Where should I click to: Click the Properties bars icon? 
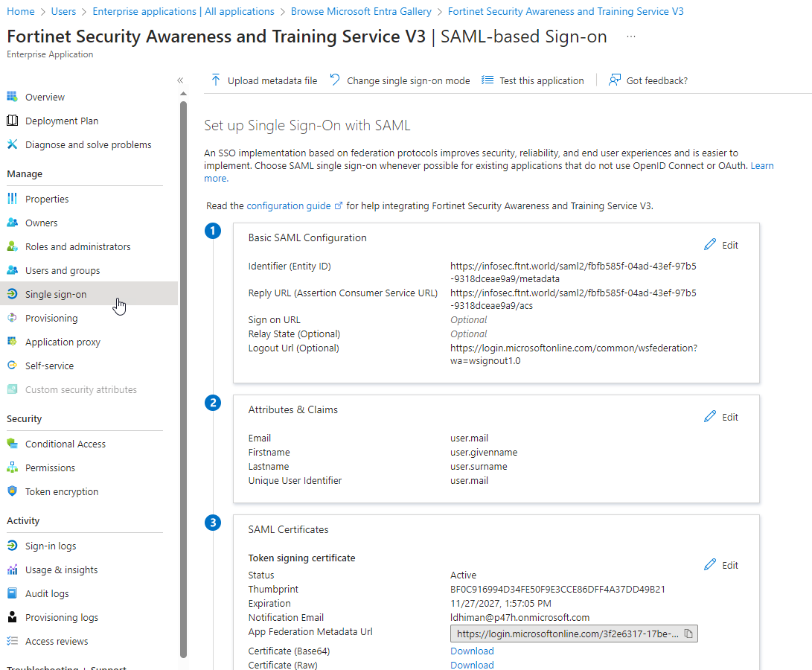point(12,199)
